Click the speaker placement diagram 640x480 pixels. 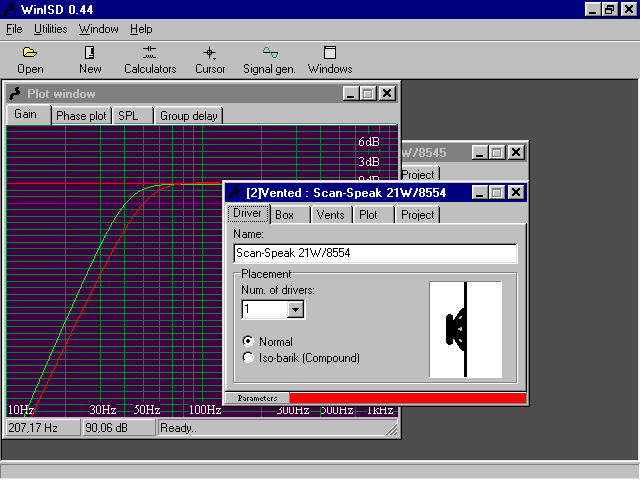click(465, 329)
